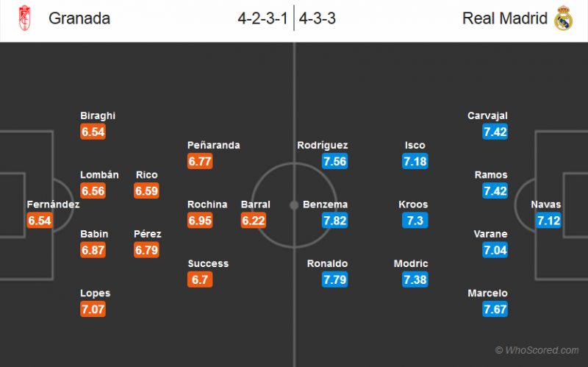Click Modric's 7.38 rating badge
Viewport: 588px width, 367px height.
click(415, 279)
